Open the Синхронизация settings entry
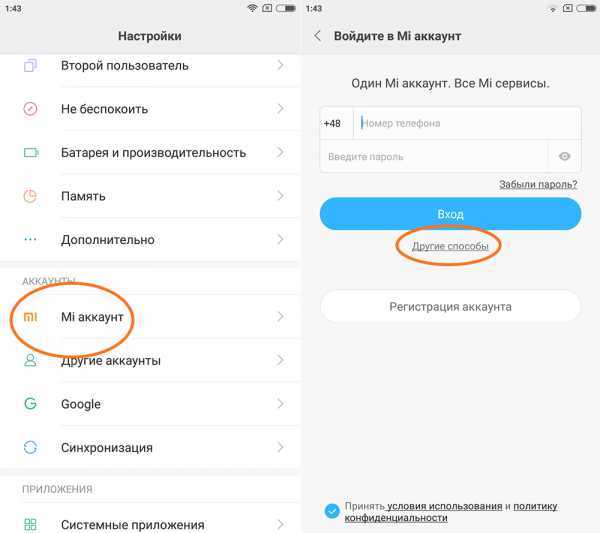This screenshot has height=533, width=600. click(x=150, y=447)
